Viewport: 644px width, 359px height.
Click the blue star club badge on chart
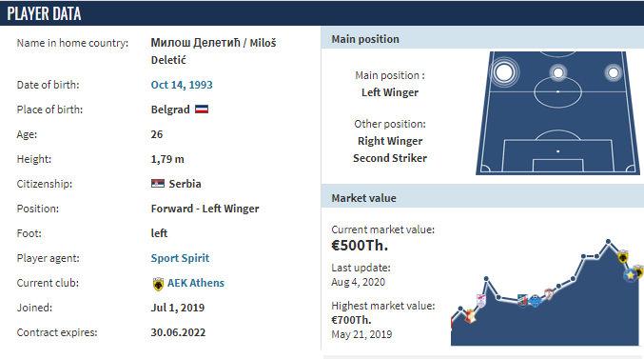click(631, 275)
